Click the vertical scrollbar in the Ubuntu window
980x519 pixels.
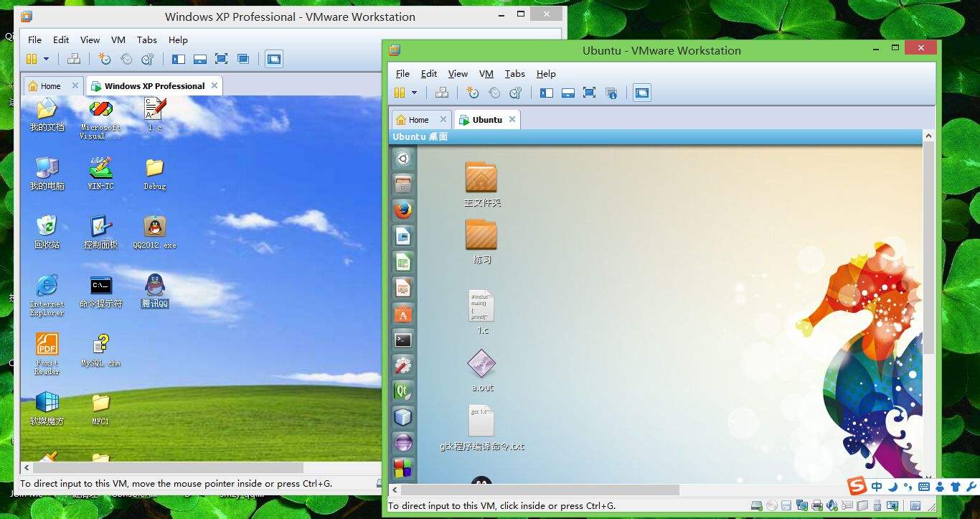[x=928, y=248]
